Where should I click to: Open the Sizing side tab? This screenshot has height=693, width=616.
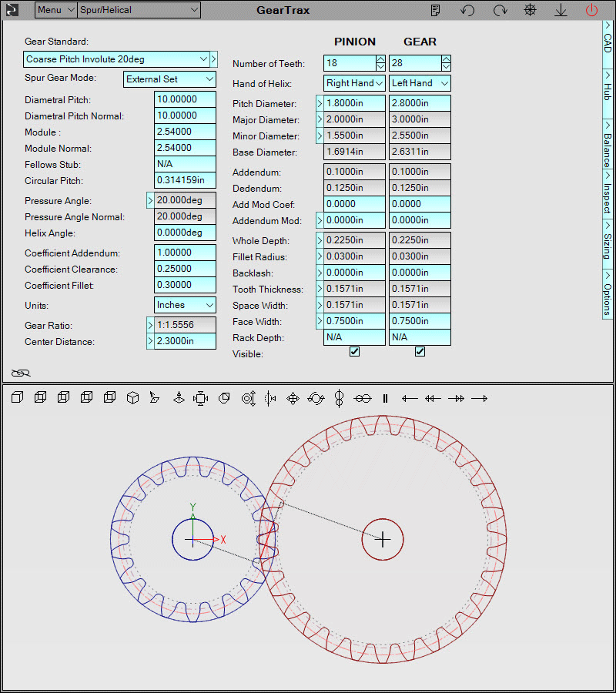608,244
